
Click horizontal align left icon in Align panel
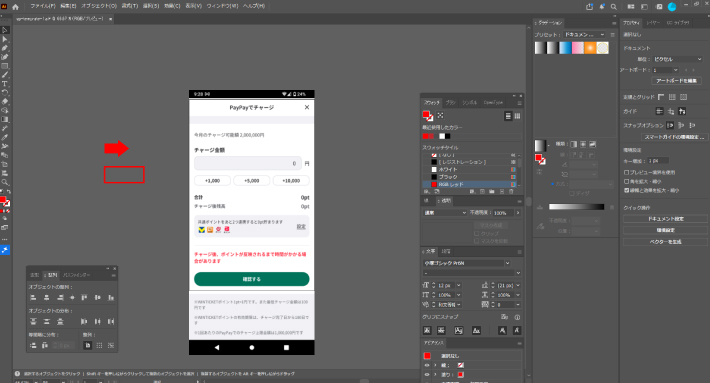pyautogui.click(x=33, y=297)
